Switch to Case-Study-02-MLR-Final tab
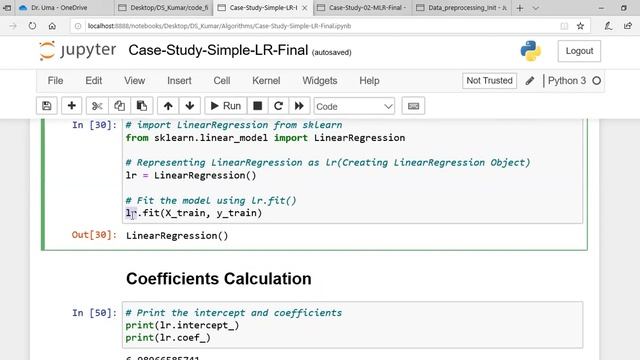640x360 pixels. [362, 8]
